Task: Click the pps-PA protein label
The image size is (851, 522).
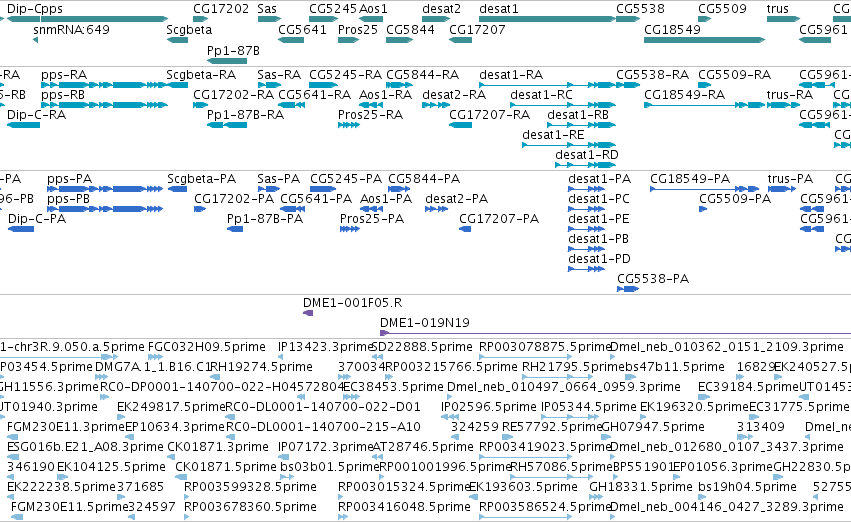Action: (x=69, y=179)
